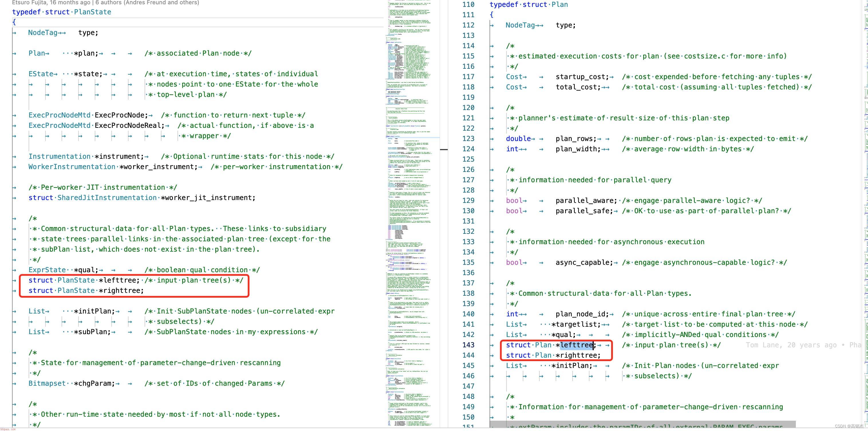Click '*initPlan' on line 145 of Plan struct
The width and height of the screenshot is (868, 431).
(570, 366)
